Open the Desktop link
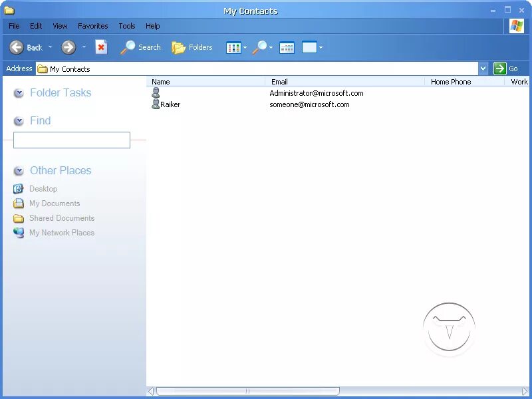532x399 pixels. [x=43, y=189]
